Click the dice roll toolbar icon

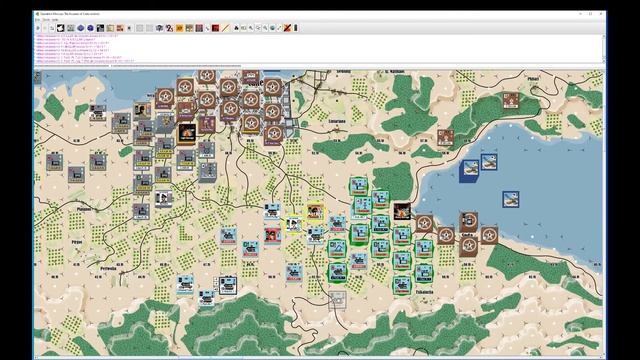[x=169, y=28]
